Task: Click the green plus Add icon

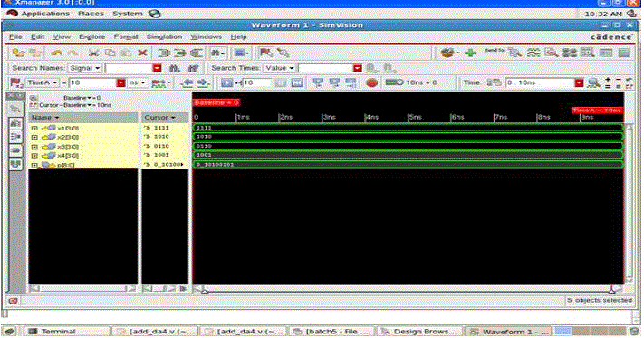Action: 471,53
